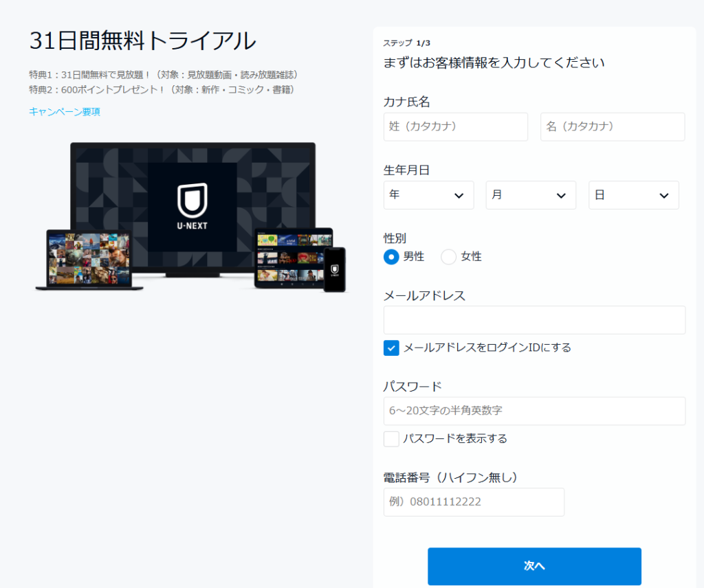The height and width of the screenshot is (588, 704).
Task: Click the メールアドレス text field
Action: click(x=534, y=320)
